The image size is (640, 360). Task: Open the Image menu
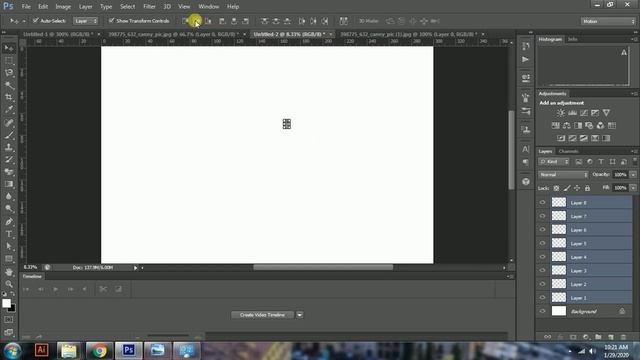pyautogui.click(x=63, y=7)
